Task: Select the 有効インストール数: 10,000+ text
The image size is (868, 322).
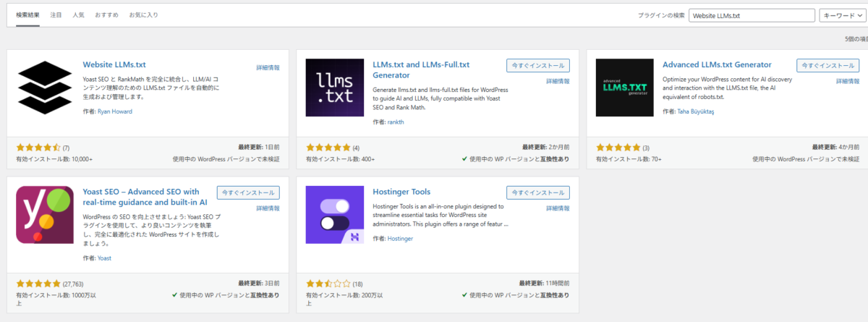Action: pyautogui.click(x=54, y=159)
